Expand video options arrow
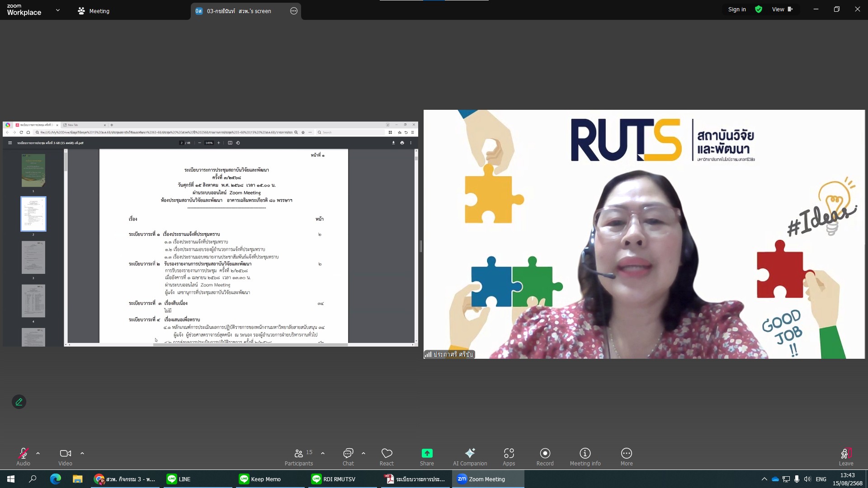The image size is (868, 488). click(82, 453)
